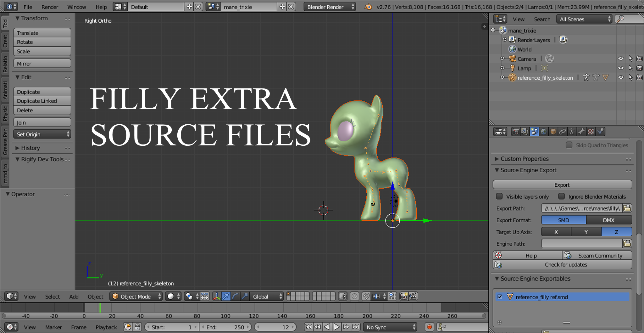Toggle the timeline auto-keyframe record button
This screenshot has width=644, height=333.
coord(429,327)
